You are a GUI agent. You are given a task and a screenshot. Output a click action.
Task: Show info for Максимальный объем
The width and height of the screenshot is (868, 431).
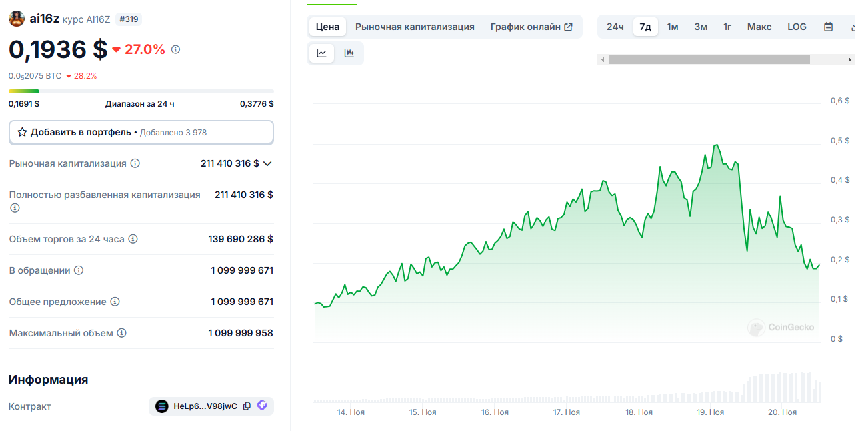pyautogui.click(x=121, y=333)
